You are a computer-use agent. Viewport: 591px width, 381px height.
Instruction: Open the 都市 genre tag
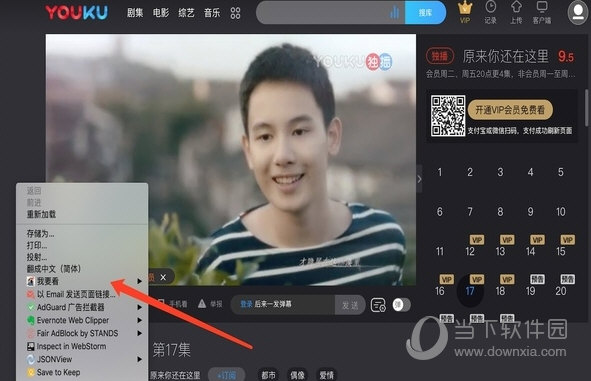(x=268, y=375)
